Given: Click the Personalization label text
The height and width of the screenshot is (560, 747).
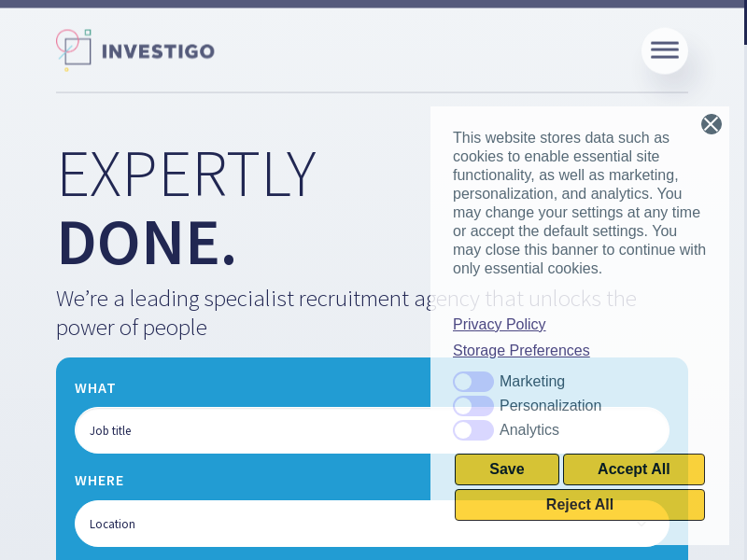Looking at the screenshot, I should pyautogui.click(x=550, y=406).
